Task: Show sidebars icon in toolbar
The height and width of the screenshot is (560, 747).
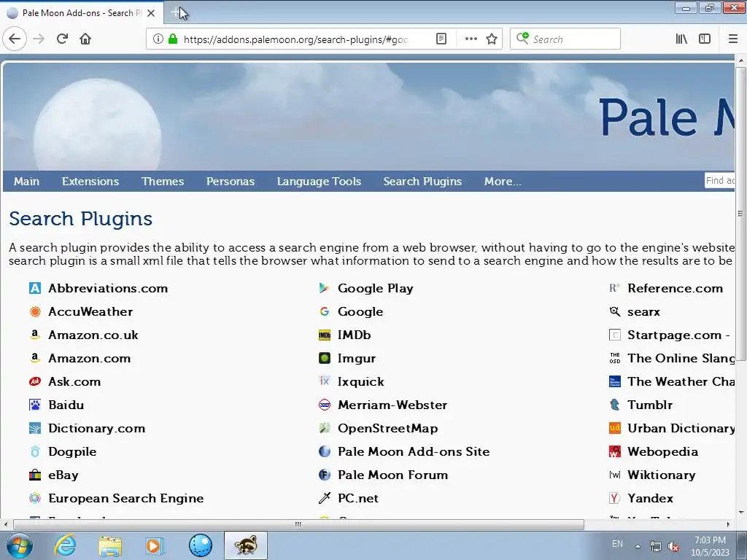Action: [x=705, y=39]
